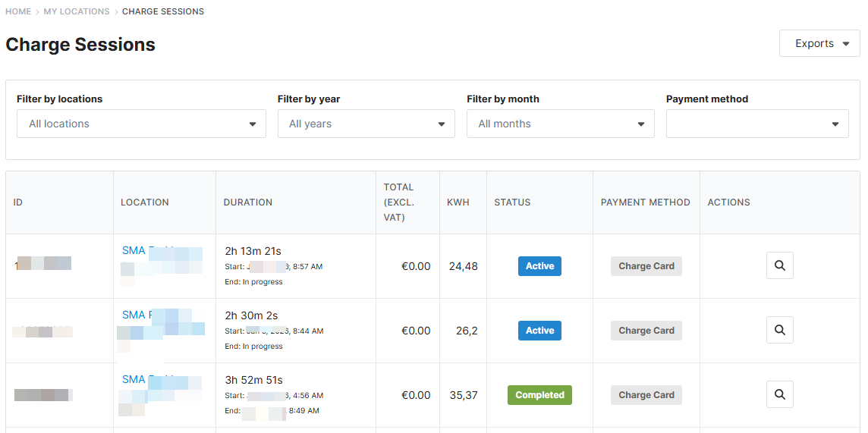Click Charge Card tag for the completed session
868x433 pixels.
click(x=646, y=395)
